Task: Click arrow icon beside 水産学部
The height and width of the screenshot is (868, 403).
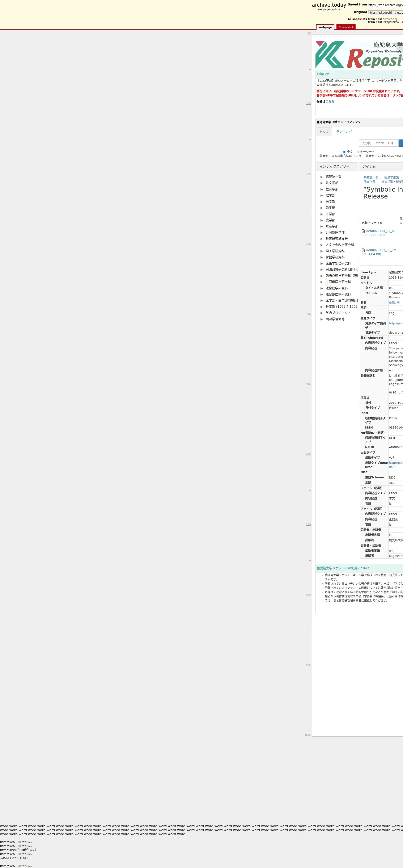Action: tap(322, 226)
